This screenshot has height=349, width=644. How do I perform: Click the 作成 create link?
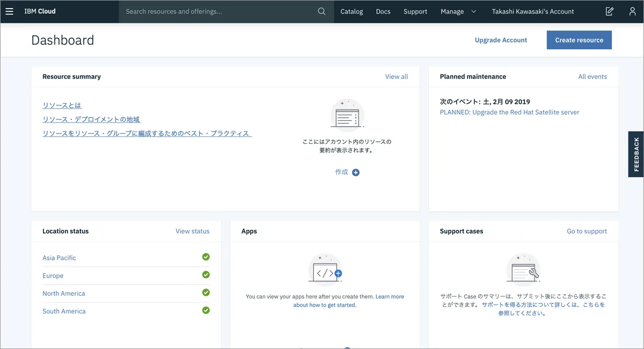341,172
